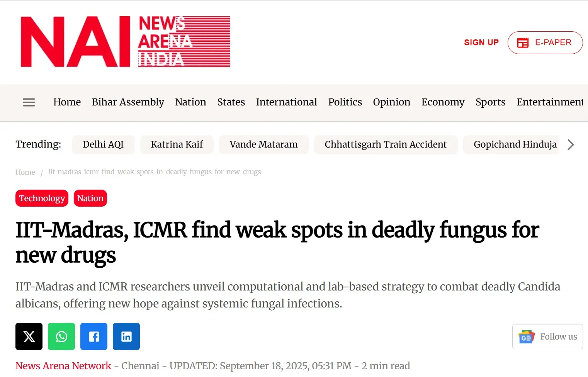Click the Google News icon beside Follow us

coord(526,336)
